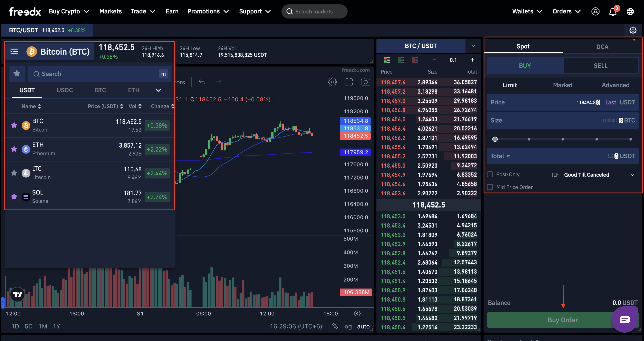The height and width of the screenshot is (341, 644).
Task: Toggle the market list hamburger menu
Action: pyautogui.click(x=14, y=52)
